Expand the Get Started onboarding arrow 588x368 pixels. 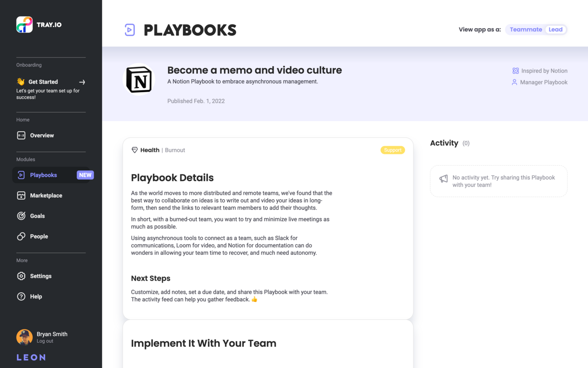pos(82,82)
